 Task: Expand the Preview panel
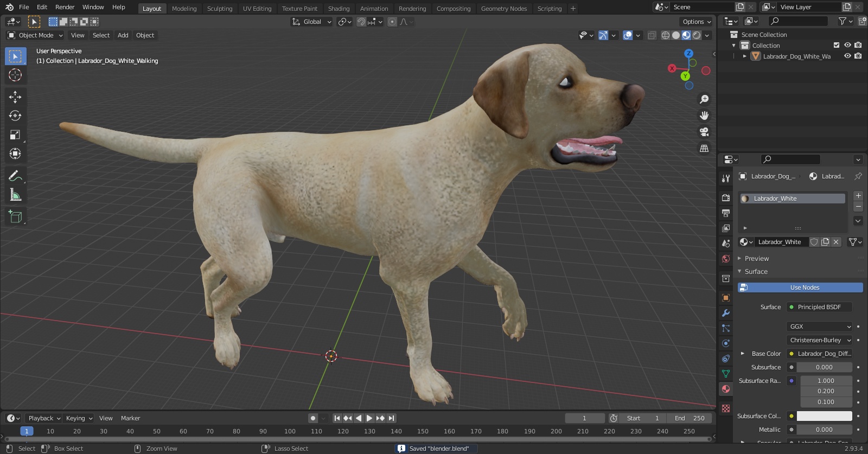756,258
